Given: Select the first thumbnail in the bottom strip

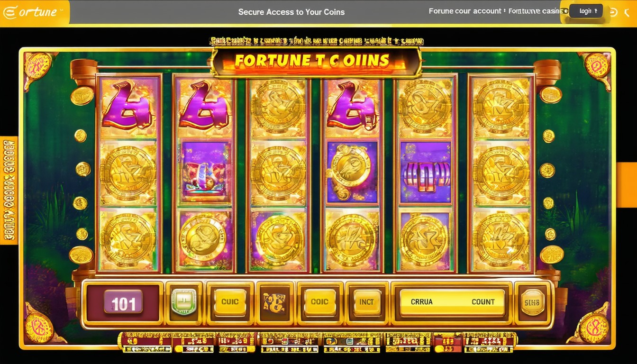Looking at the screenshot, I should pos(145,342).
